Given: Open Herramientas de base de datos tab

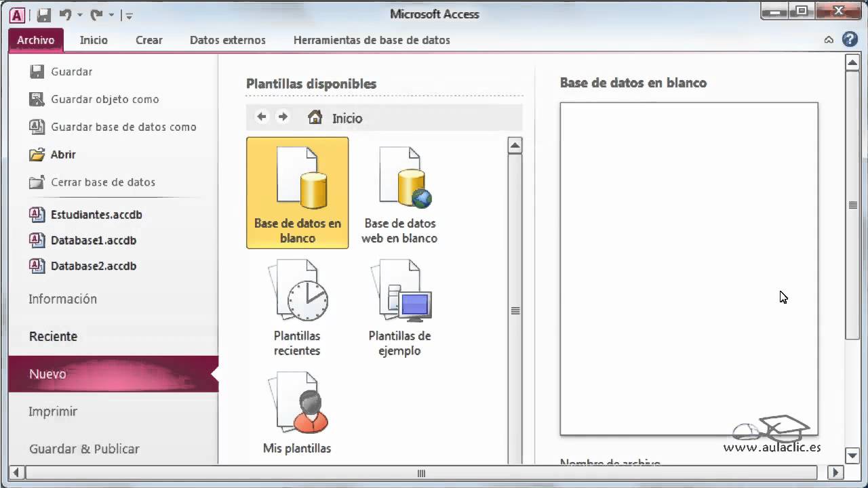Looking at the screenshot, I should [372, 40].
